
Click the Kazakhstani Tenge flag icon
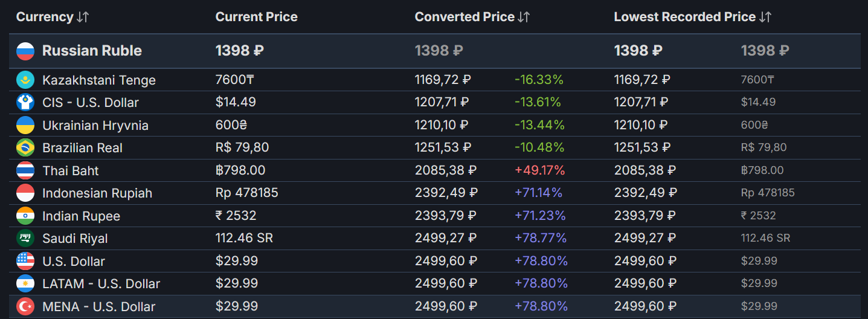point(25,80)
